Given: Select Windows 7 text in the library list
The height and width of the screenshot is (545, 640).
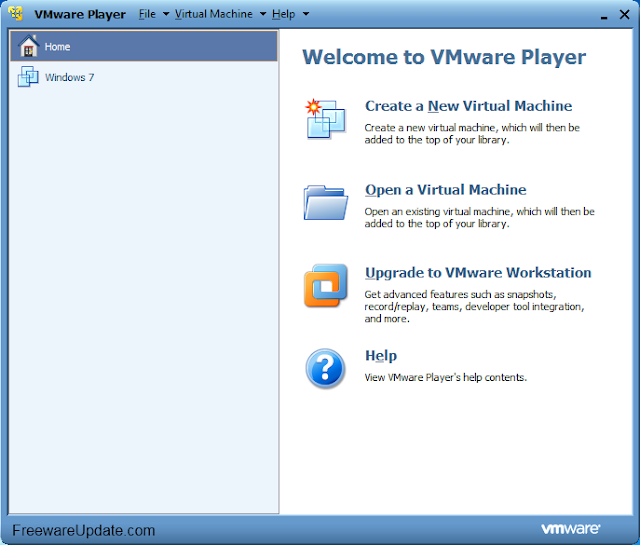Looking at the screenshot, I should [x=69, y=77].
